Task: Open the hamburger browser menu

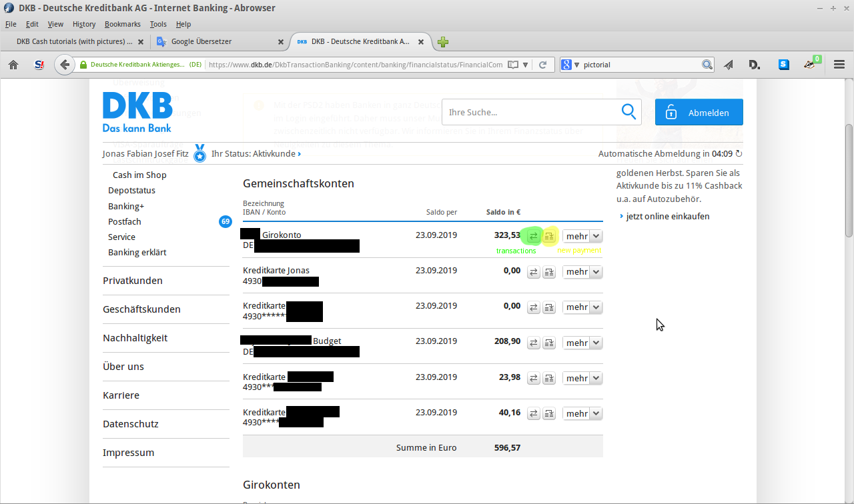Action: click(x=839, y=65)
